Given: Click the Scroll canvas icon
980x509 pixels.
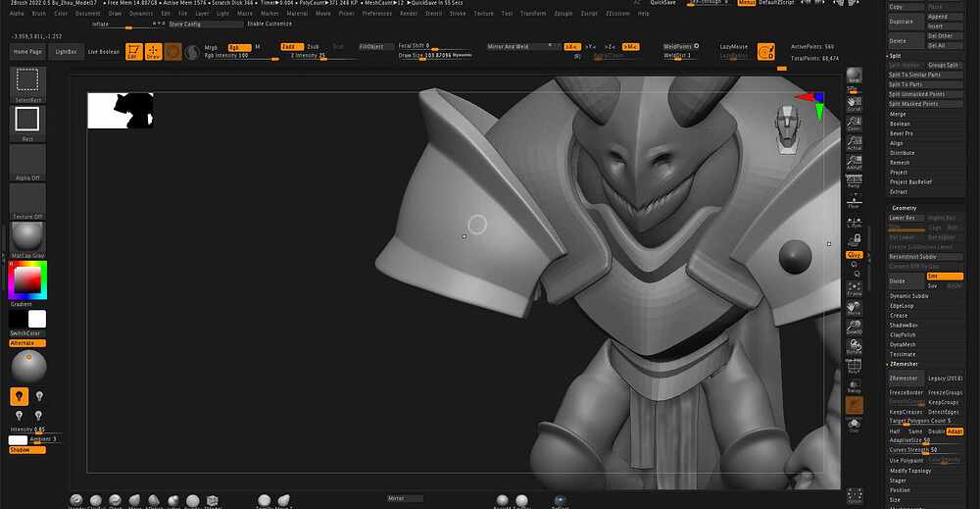Looking at the screenshot, I should 854,104.
